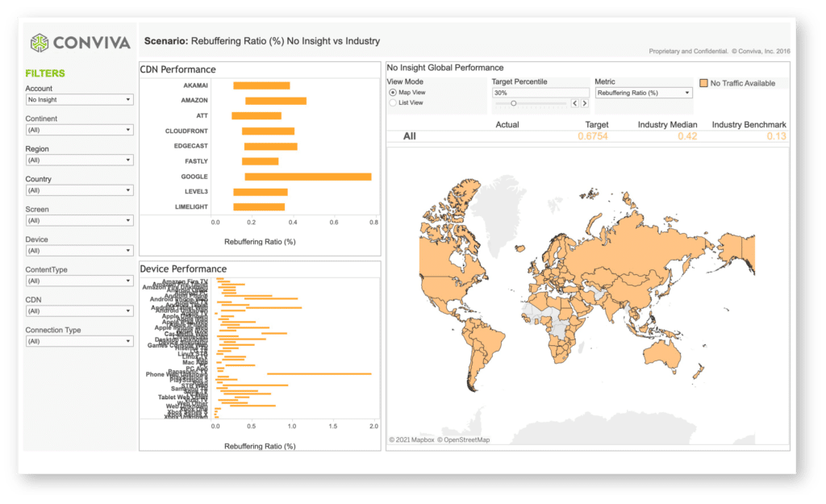Select the GOOGLE bar in CDN chart
The height and width of the screenshot is (504, 826).
(x=308, y=177)
